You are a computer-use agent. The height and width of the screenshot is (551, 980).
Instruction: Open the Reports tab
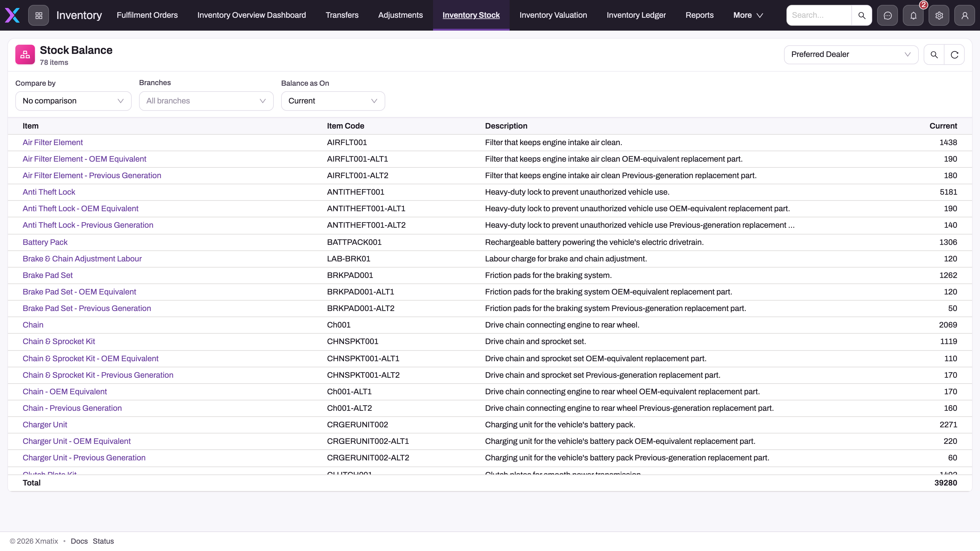click(x=699, y=15)
